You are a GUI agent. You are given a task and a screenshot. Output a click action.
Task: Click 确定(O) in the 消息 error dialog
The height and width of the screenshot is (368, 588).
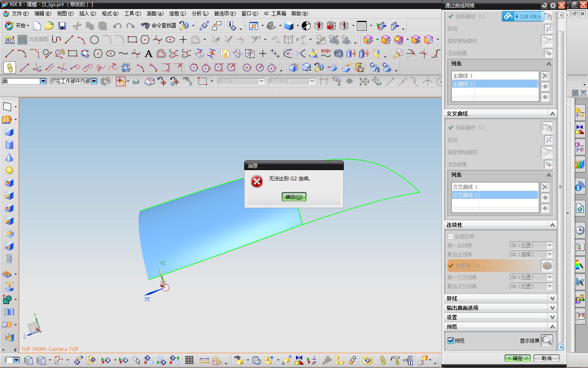(294, 197)
